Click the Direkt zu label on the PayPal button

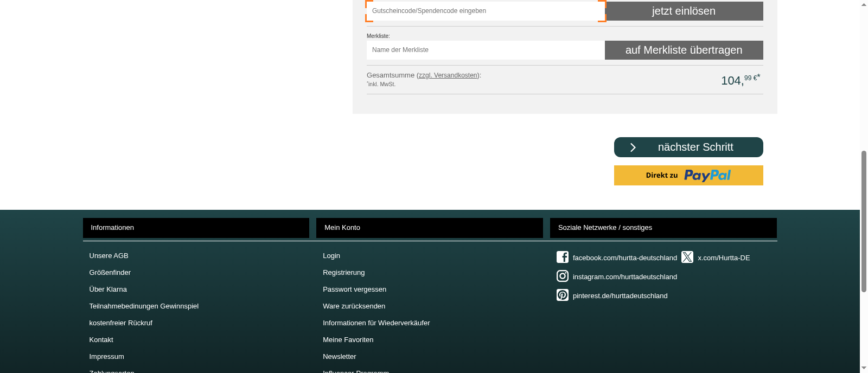point(662,175)
